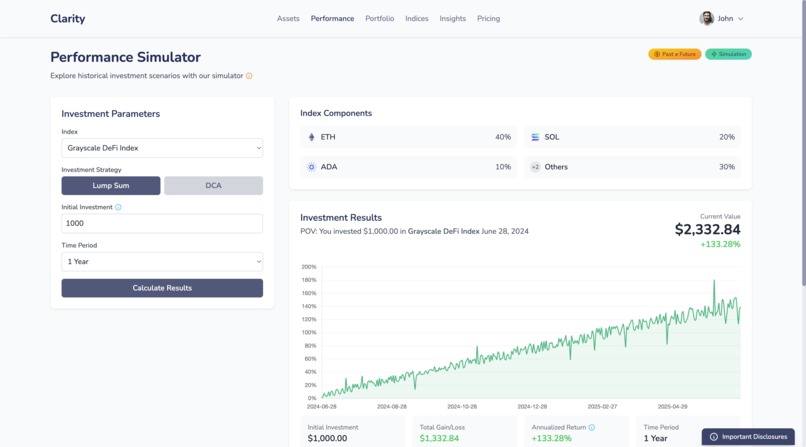Click the Others 30% value
This screenshot has width=806, height=447.
[x=727, y=167]
